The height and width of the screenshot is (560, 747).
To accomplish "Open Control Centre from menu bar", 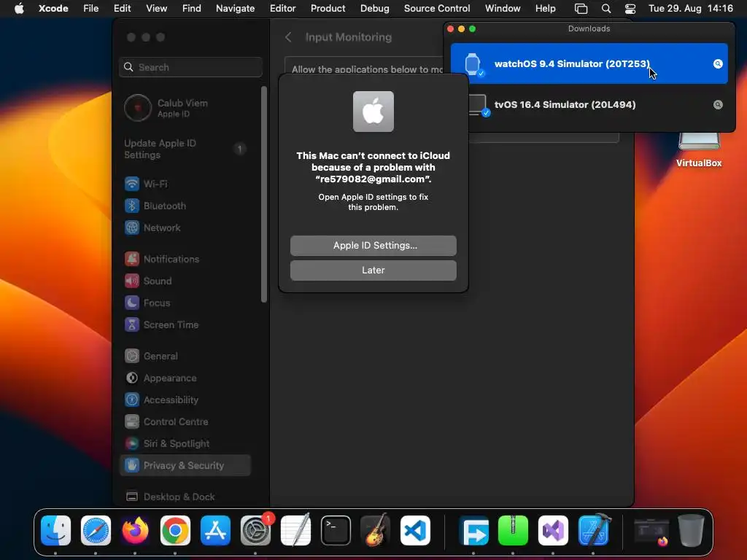I will coord(630,9).
